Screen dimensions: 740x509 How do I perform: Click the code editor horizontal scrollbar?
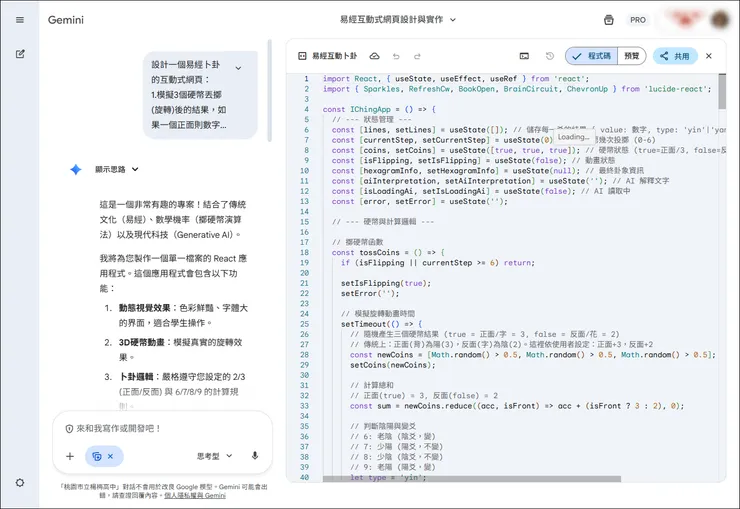tap(472, 479)
